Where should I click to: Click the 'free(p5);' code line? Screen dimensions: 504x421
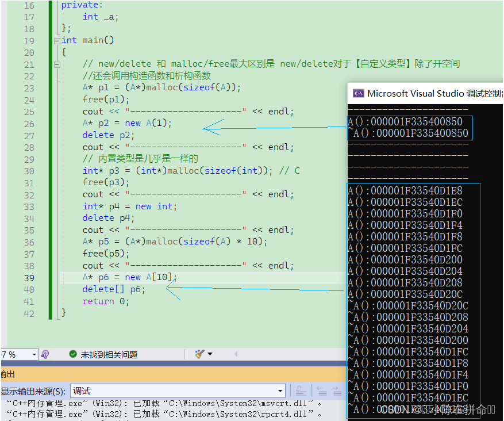click(x=106, y=254)
